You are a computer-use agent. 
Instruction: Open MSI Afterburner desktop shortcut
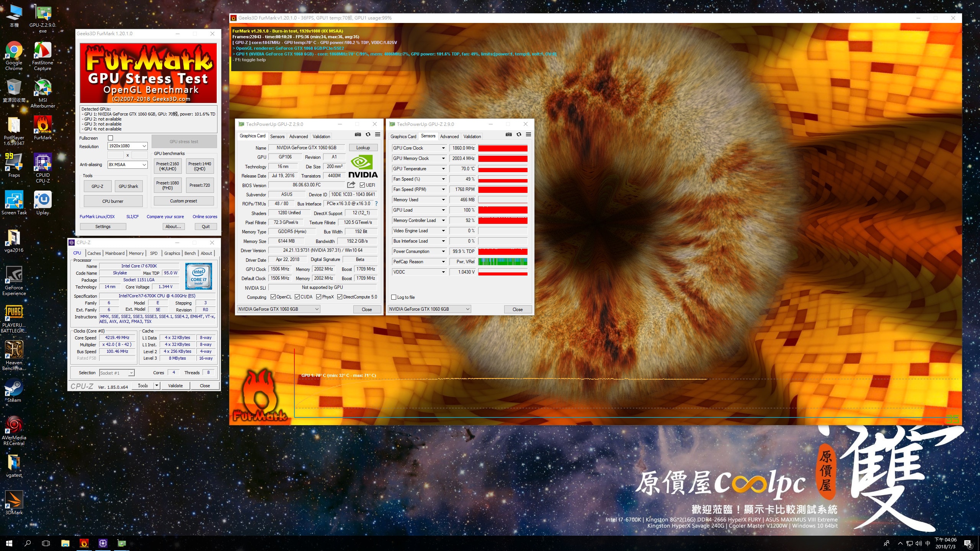[x=43, y=93]
